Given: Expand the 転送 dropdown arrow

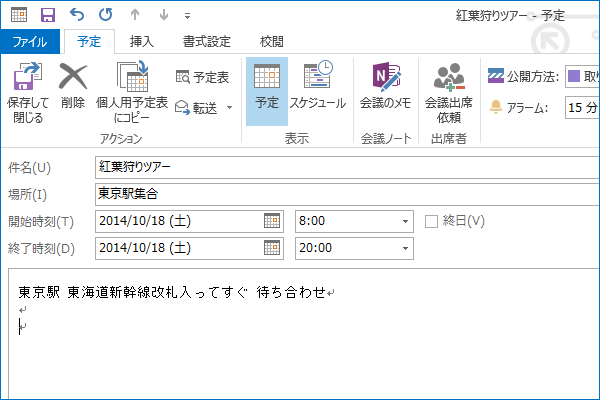Looking at the screenshot, I should [229, 108].
